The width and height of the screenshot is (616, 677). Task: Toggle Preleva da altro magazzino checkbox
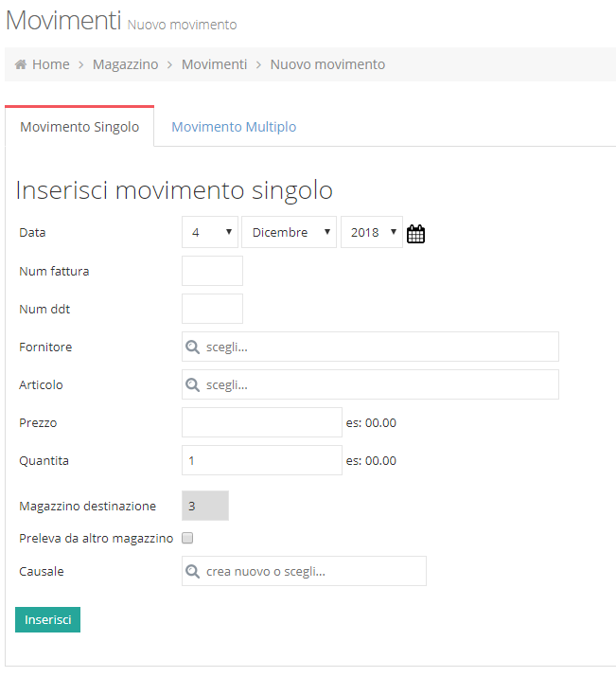[x=187, y=538]
